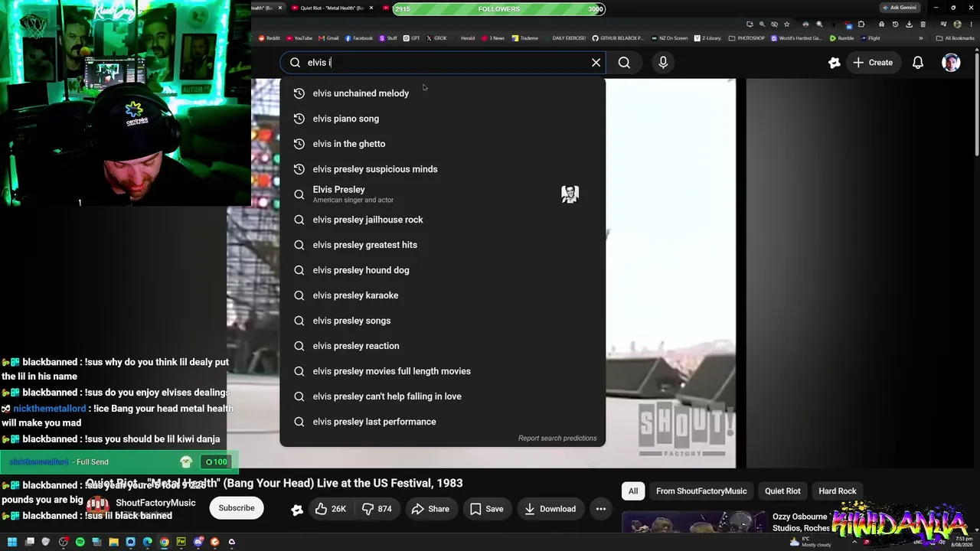Open the PHOTOSHOP bookmarks folder
This screenshot has height=551, width=980.
(x=746, y=38)
